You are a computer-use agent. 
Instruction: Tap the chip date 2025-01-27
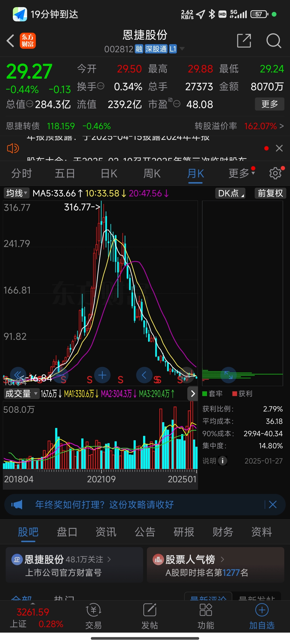pos(263,461)
